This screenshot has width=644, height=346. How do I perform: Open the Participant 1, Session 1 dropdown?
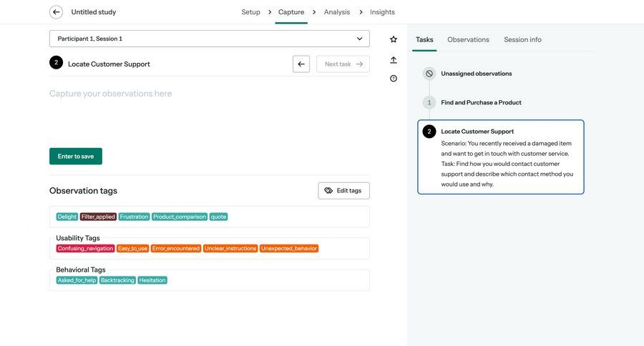pos(209,39)
